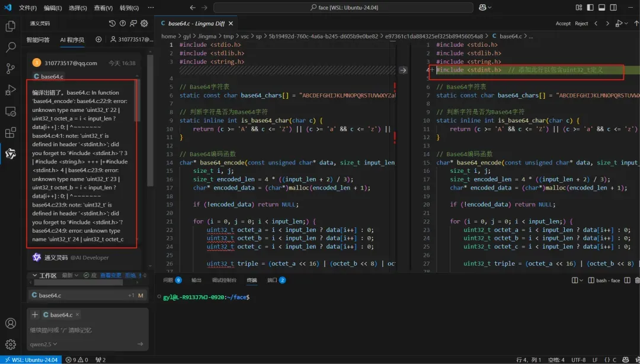The height and width of the screenshot is (364, 640).
Task: Show chat history in Lingma panel
Action: (x=113, y=24)
